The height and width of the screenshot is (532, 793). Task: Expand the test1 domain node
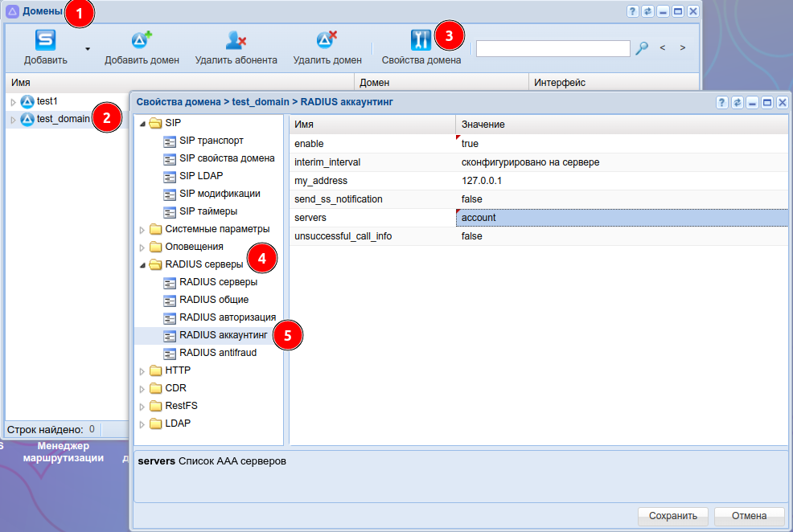(x=13, y=102)
